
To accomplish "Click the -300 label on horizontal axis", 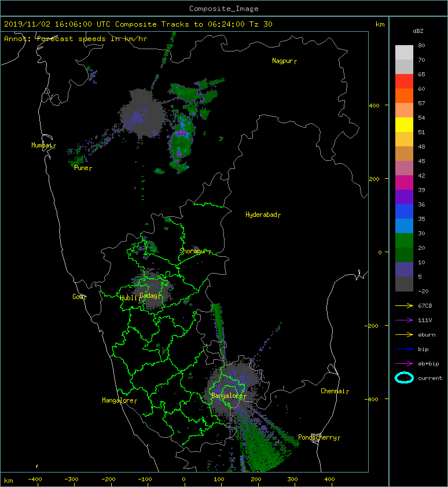I will click(71, 479).
